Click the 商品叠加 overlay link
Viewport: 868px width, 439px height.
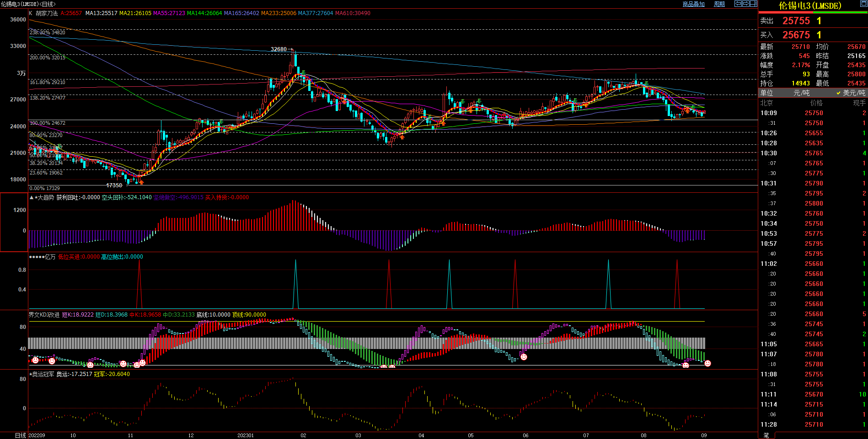point(693,4)
